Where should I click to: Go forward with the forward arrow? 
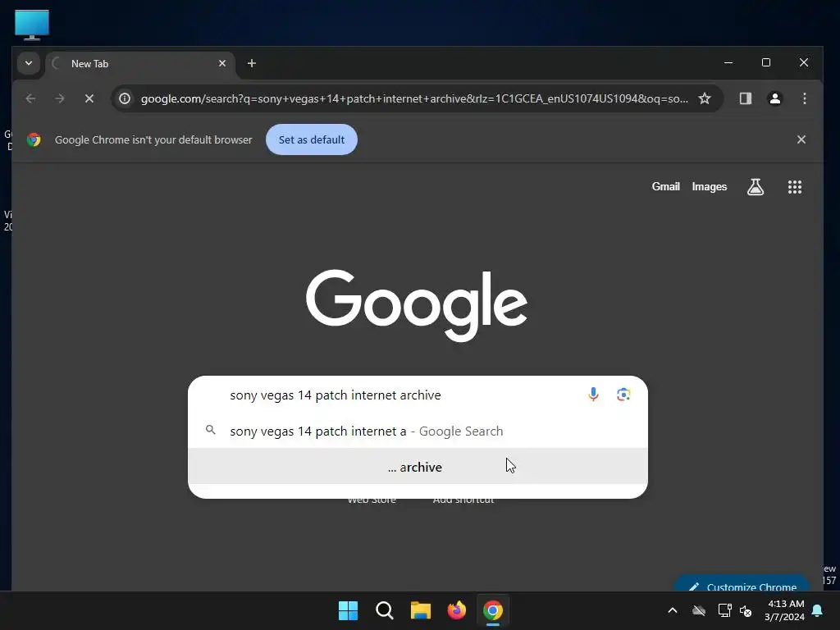tap(60, 98)
